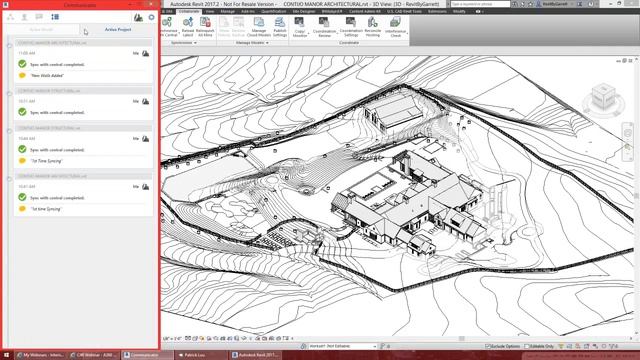Image resolution: width=640 pixels, height=360 pixels.
Task: Click user icon on 10:41 AM sync entry
Action: 145,187
